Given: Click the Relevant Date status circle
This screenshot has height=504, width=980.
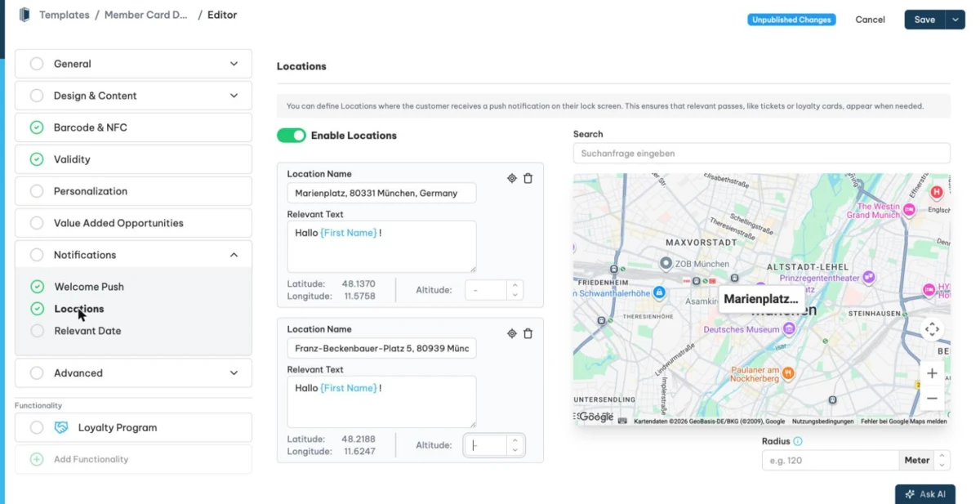Looking at the screenshot, I should coord(38,331).
